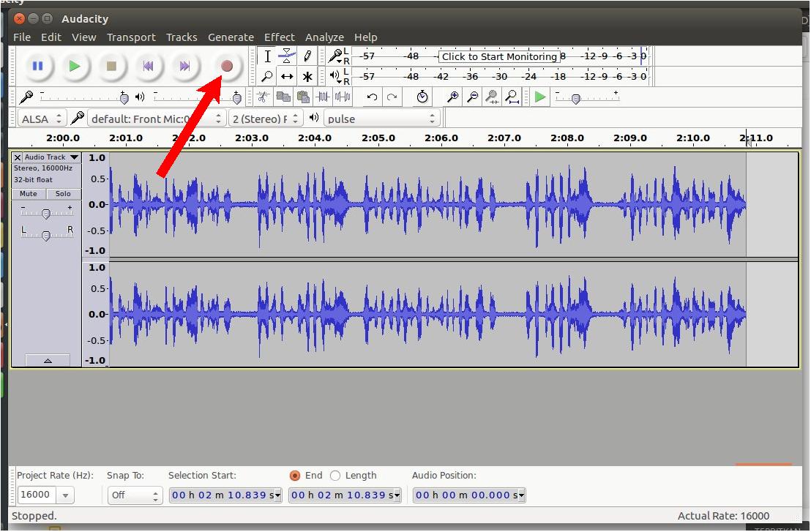Select the Length radio button
The height and width of the screenshot is (532, 811).
pyautogui.click(x=335, y=475)
